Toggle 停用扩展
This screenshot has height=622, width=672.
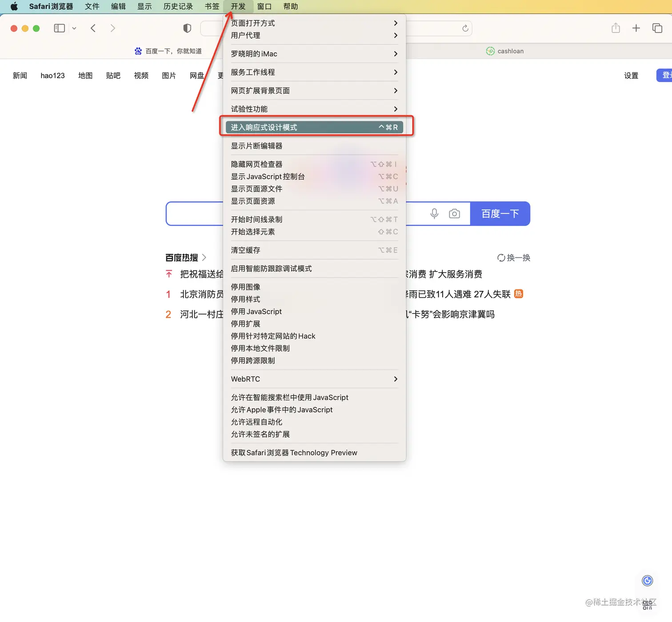[x=314, y=324]
